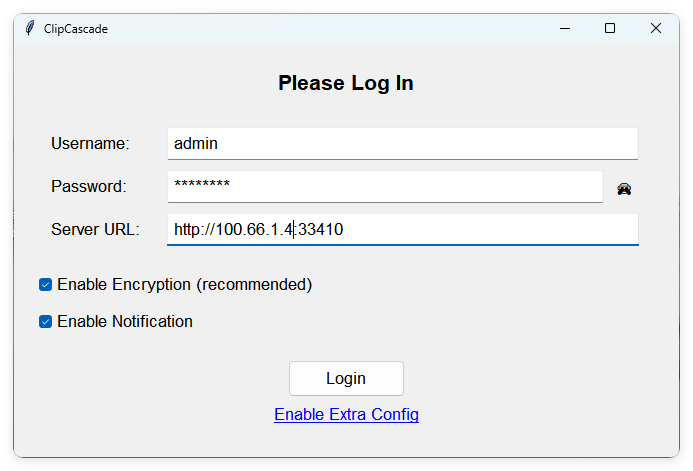Maximize the ClipCascade window

tap(610, 28)
